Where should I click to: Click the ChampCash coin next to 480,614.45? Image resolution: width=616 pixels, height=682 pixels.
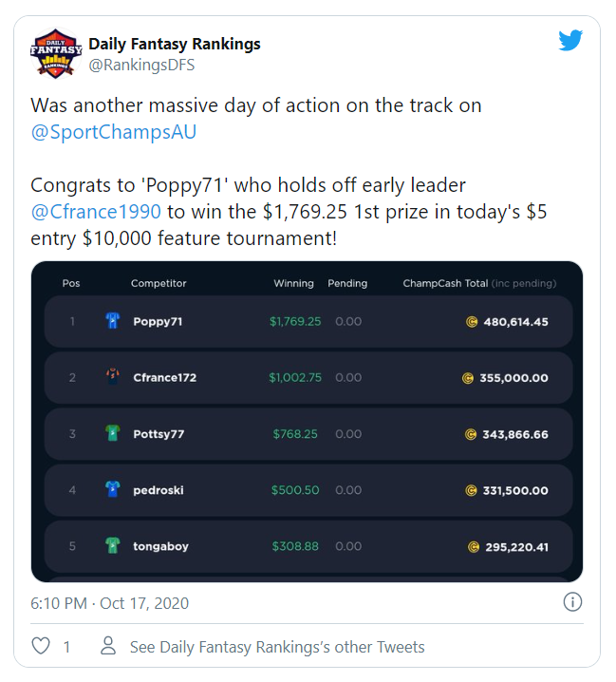coord(472,322)
